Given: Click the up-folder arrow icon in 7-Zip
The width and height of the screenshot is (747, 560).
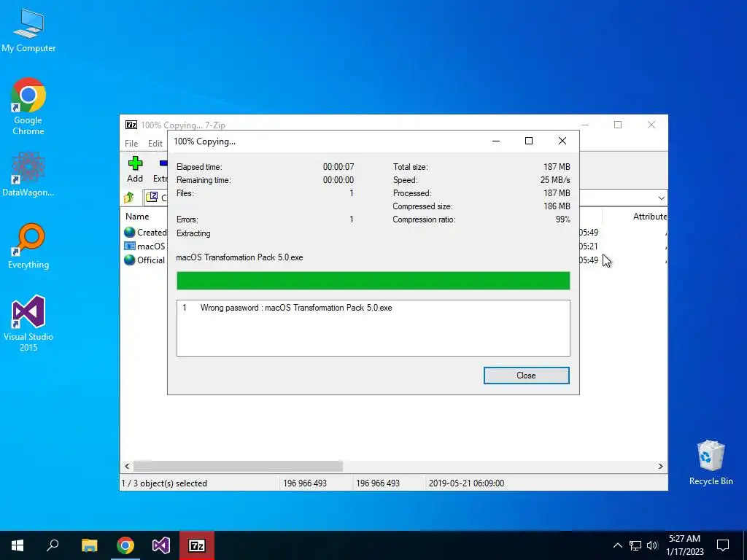Looking at the screenshot, I should (129, 197).
